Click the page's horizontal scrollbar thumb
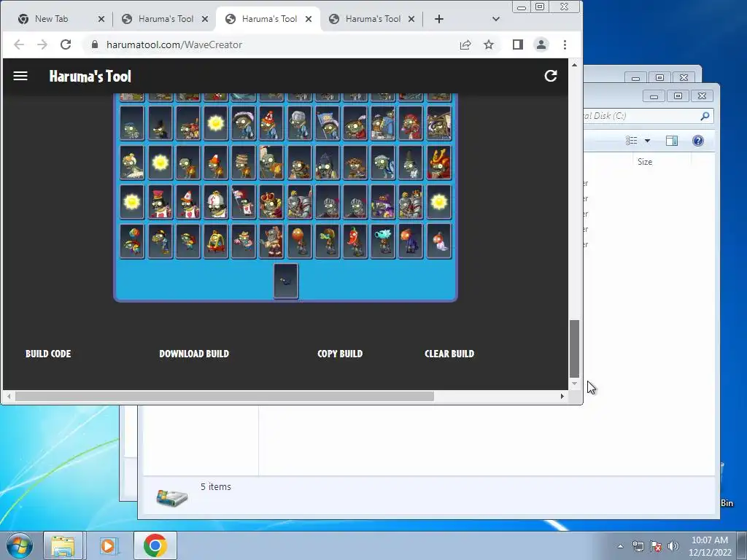Viewport: 747px width, 560px height. click(x=225, y=396)
